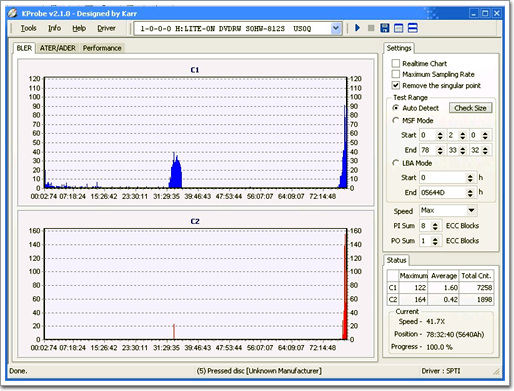The image size is (514, 391).
Task: Open the Tools menu
Action: [x=29, y=28]
